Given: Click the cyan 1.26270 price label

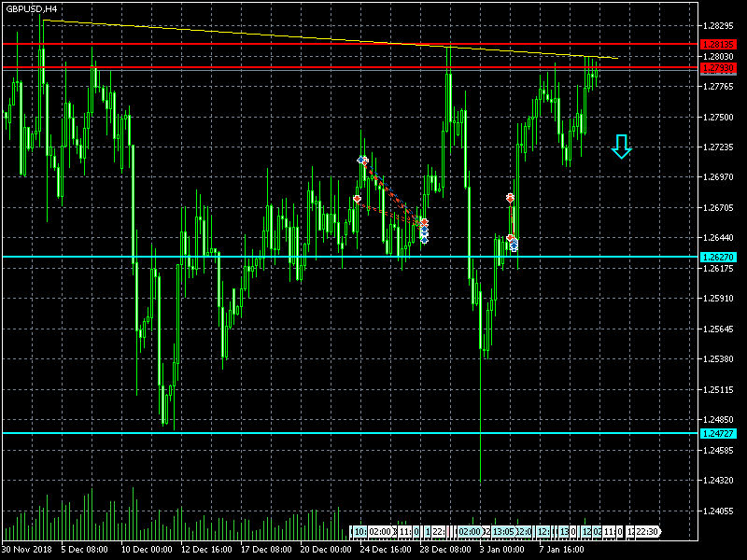Looking at the screenshot, I should (718, 258).
